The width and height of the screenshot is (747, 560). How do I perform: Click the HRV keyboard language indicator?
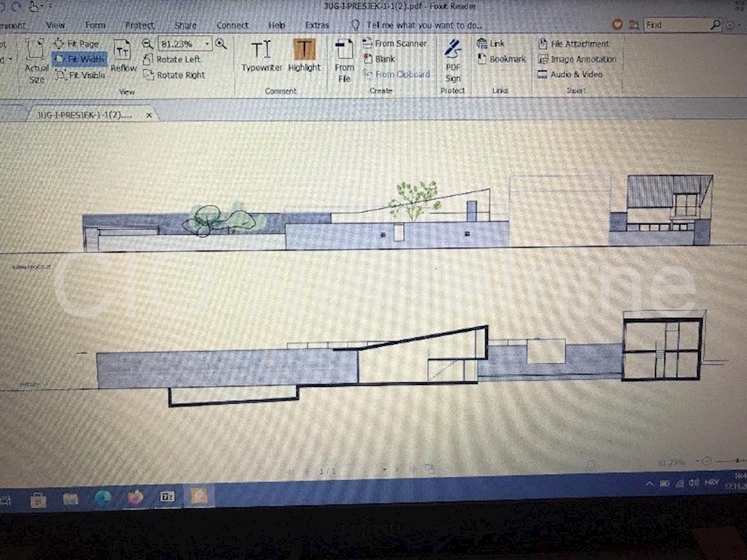tap(712, 482)
